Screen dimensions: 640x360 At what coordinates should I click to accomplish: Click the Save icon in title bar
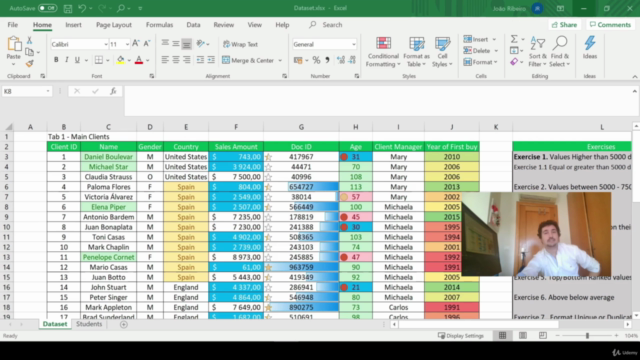[x=68, y=8]
